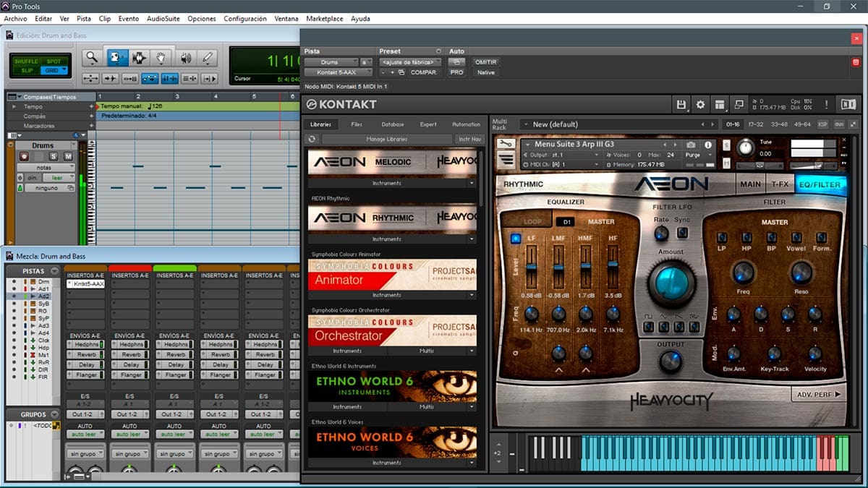The image size is (868, 488).
Task: Click the instrument camera snapshot icon
Action: pos(691,145)
